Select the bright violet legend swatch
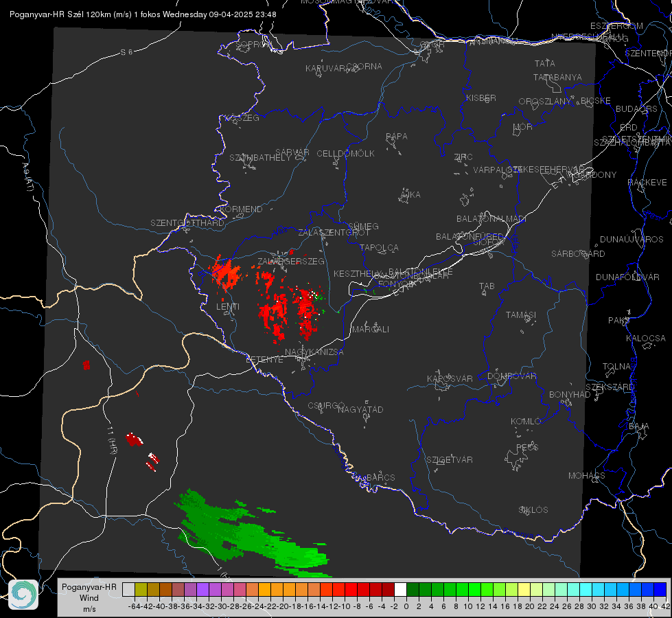The height and width of the screenshot is (618, 672). click(x=202, y=589)
